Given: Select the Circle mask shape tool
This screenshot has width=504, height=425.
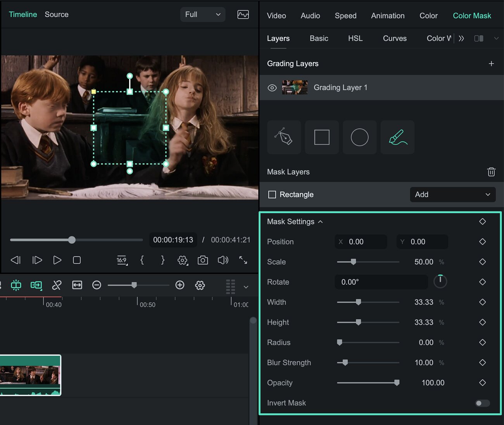Looking at the screenshot, I should click(359, 137).
